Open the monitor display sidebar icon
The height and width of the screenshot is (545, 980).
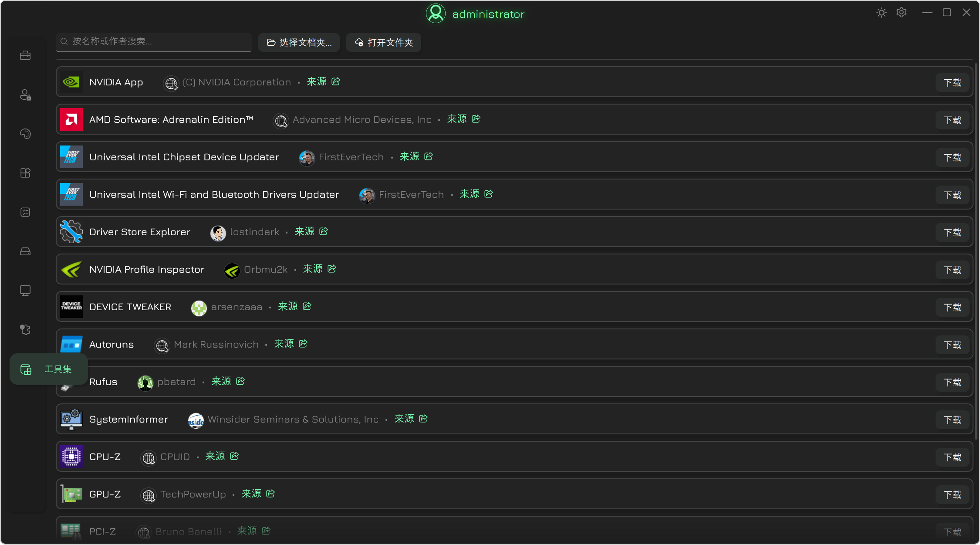pos(25,291)
